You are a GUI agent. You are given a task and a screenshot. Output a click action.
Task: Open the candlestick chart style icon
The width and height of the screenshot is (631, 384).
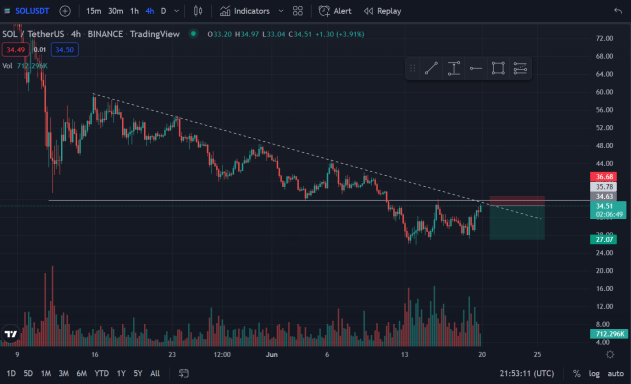pyautogui.click(x=198, y=11)
